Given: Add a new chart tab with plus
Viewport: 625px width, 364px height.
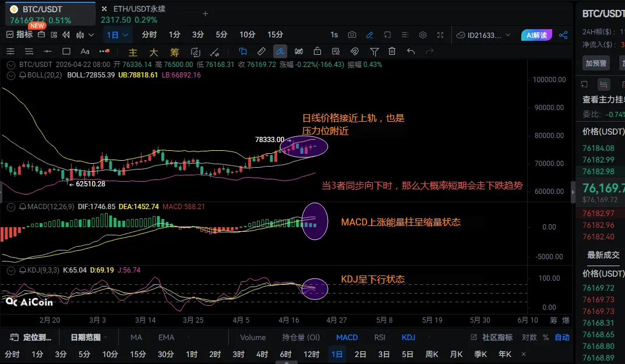Looking at the screenshot, I should tap(205, 14).
